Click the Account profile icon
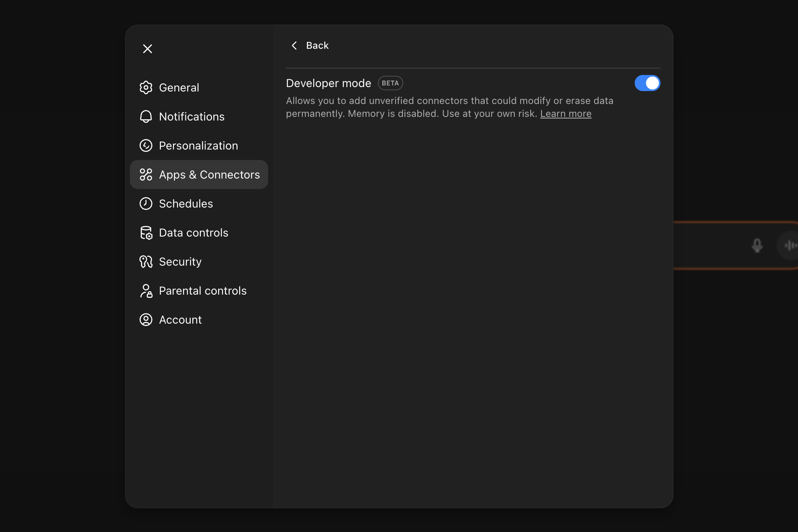 (x=146, y=320)
